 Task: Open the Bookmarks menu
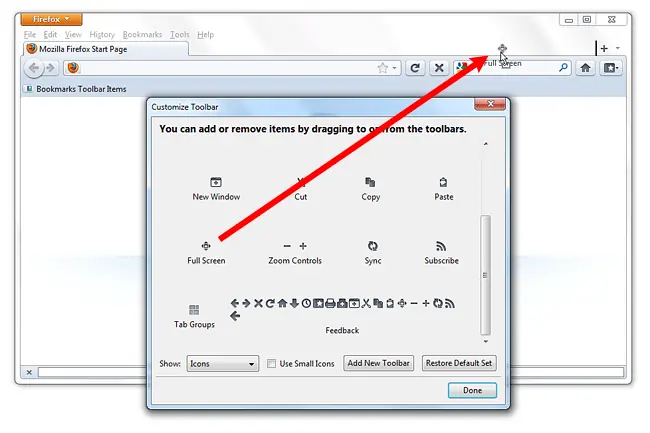point(142,34)
